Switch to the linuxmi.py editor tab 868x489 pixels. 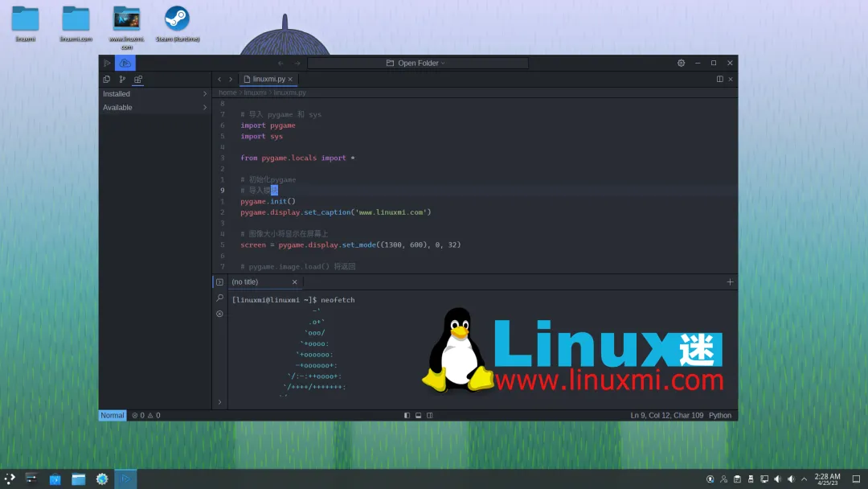click(x=268, y=79)
